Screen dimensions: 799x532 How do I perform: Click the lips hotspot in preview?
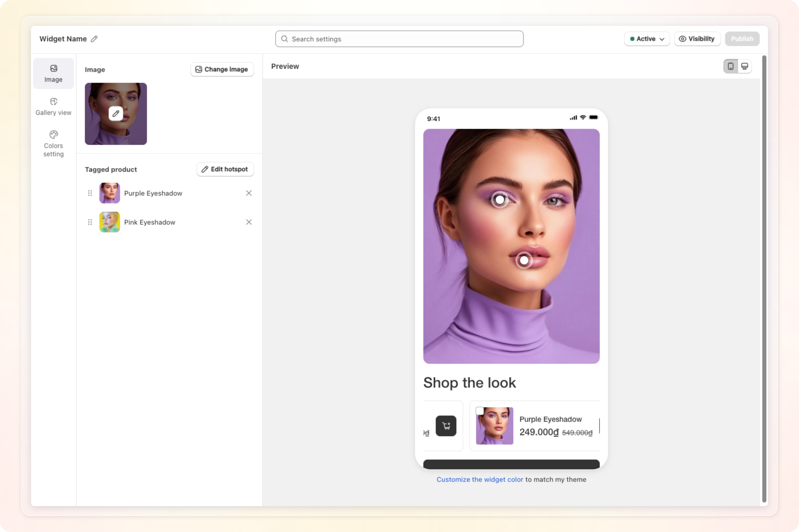(524, 261)
